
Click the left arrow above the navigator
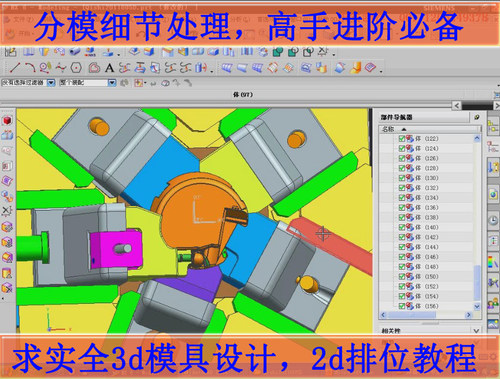pos(457,106)
